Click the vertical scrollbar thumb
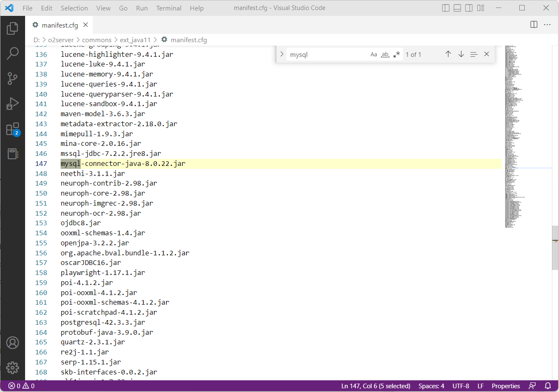The image size is (559, 392). pyautogui.click(x=555, y=248)
